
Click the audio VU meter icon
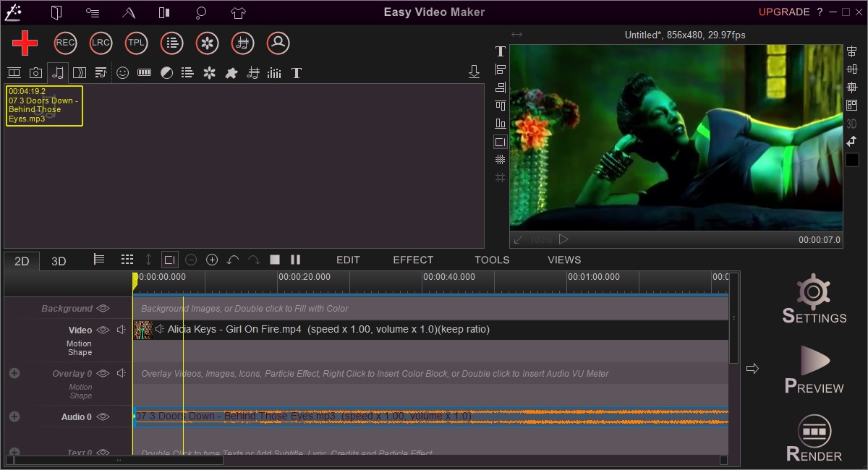tap(142, 72)
